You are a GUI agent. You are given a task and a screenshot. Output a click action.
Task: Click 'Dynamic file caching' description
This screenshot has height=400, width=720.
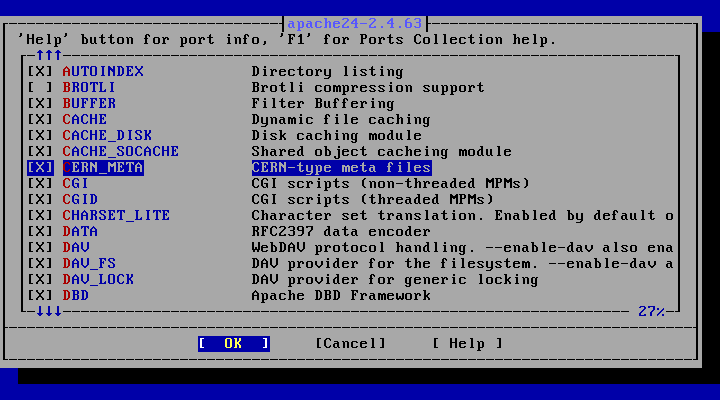(341, 120)
